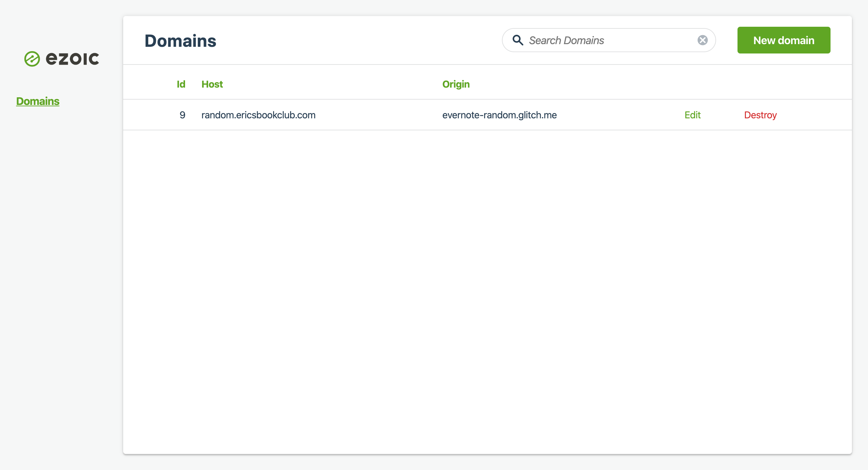Click the green Ezoic circle logo icon
Image resolution: width=868 pixels, height=470 pixels.
pos(32,59)
